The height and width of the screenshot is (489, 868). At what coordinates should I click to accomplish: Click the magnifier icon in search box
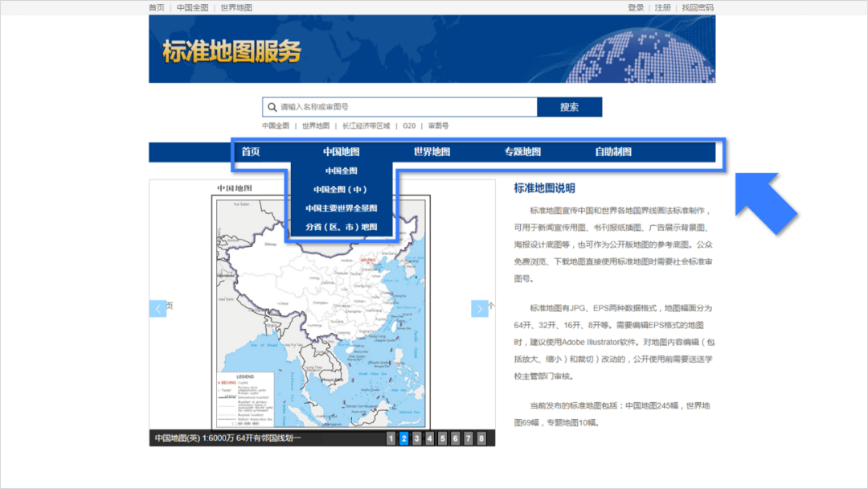click(x=272, y=107)
